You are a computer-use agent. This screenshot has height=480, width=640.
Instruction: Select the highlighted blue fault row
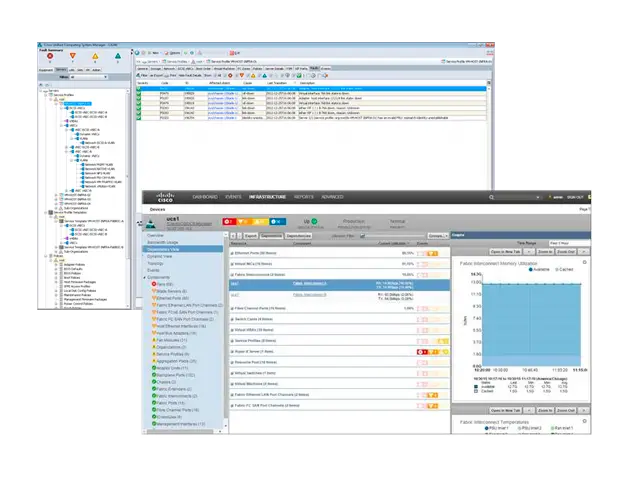coord(300,89)
